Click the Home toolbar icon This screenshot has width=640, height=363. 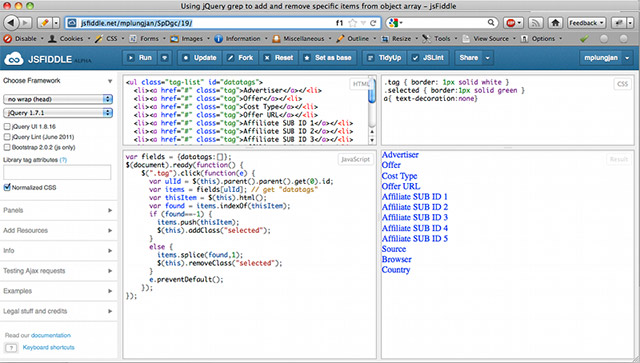point(555,23)
